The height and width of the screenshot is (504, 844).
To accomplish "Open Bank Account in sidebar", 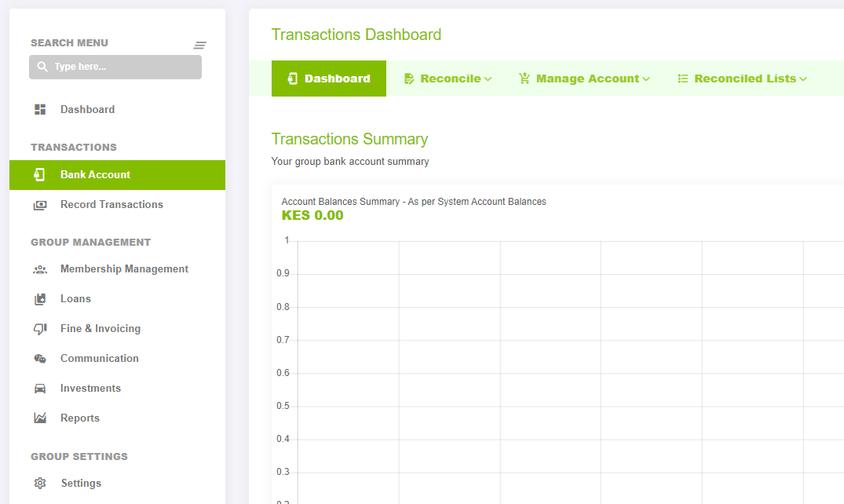I will [x=117, y=175].
